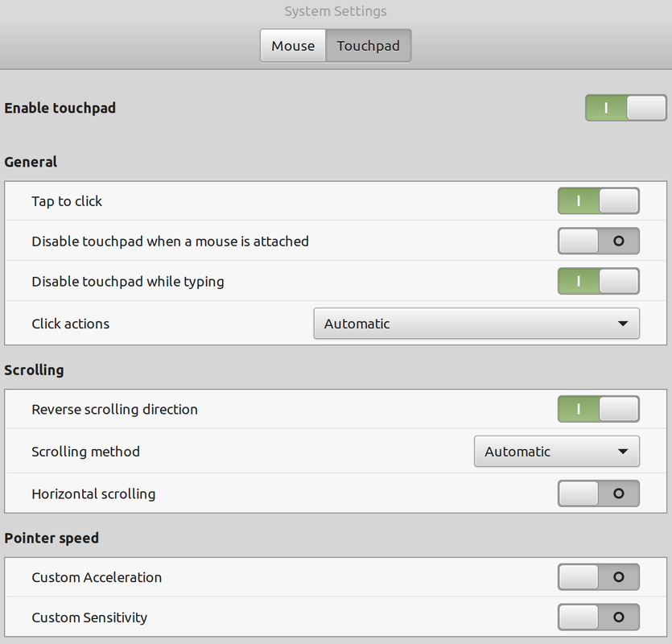672x644 pixels.
Task: Click the arrow icon in Scrolling method combo
Action: click(622, 452)
